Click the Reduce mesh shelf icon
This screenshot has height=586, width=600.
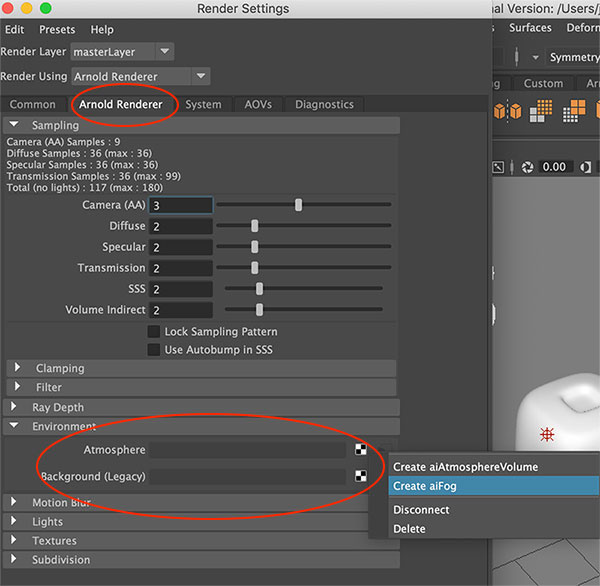coord(574,111)
